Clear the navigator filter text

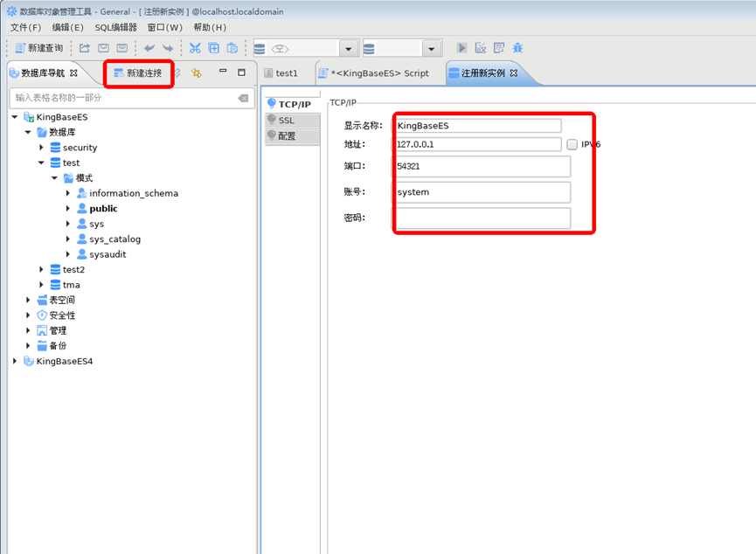244,99
